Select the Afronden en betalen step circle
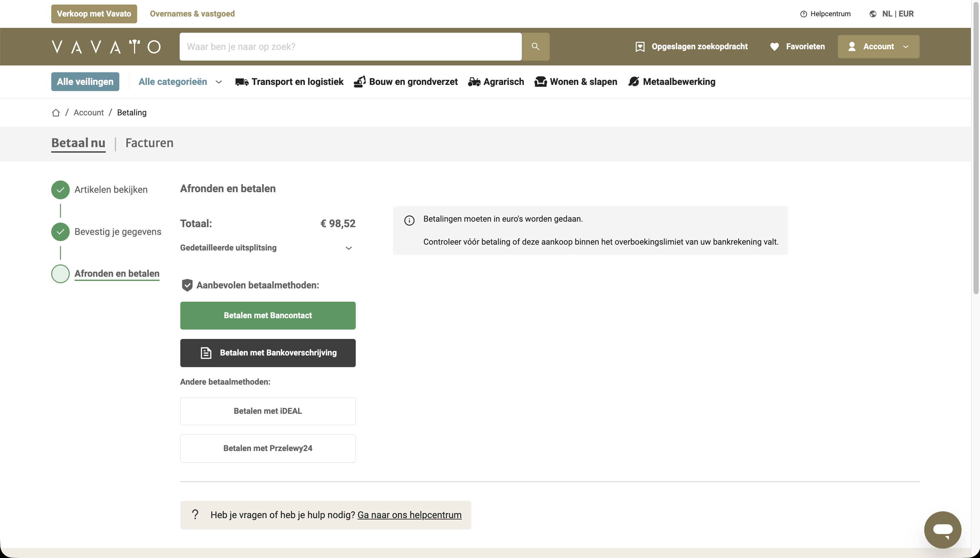Image resolution: width=980 pixels, height=558 pixels. (61, 273)
